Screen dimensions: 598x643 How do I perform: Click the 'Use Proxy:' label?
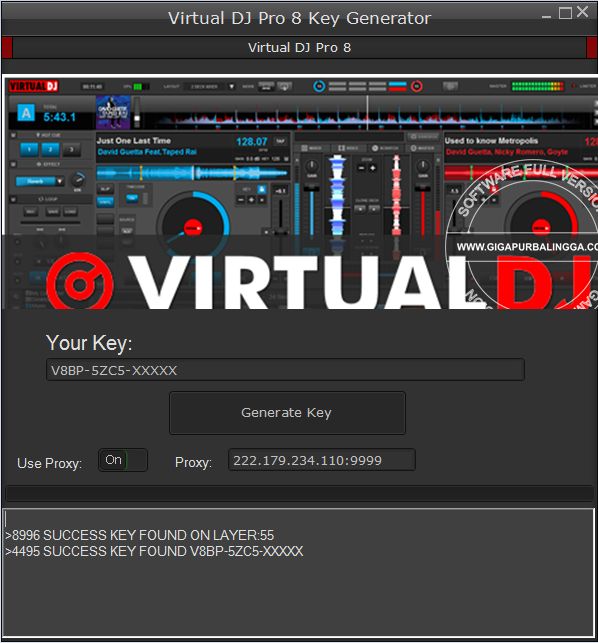pyautogui.click(x=50, y=463)
